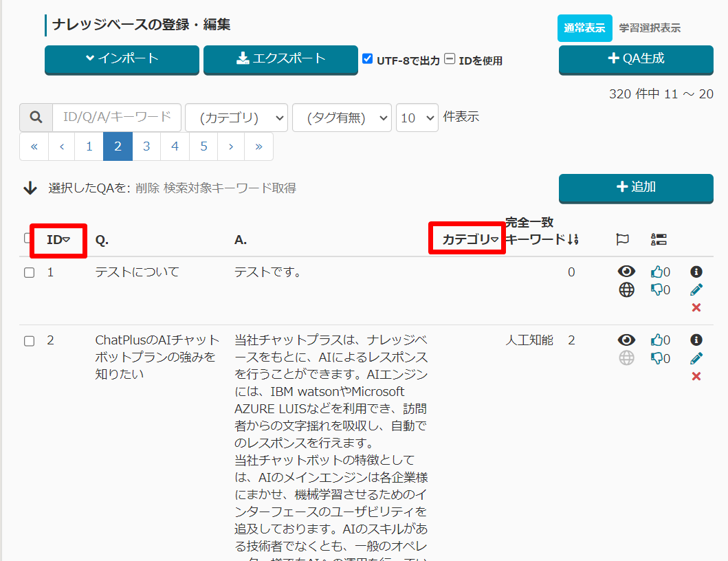Enable the IDを使用 checkbox
728x561 pixels.
tap(450, 59)
